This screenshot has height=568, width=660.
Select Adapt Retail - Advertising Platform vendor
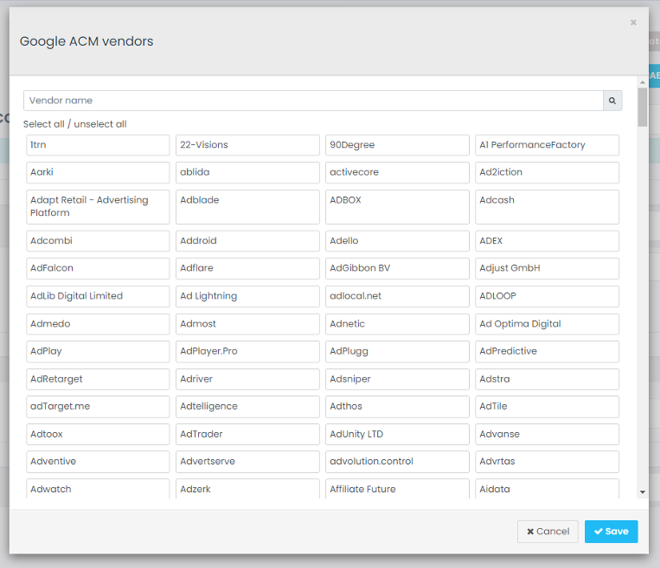98,207
